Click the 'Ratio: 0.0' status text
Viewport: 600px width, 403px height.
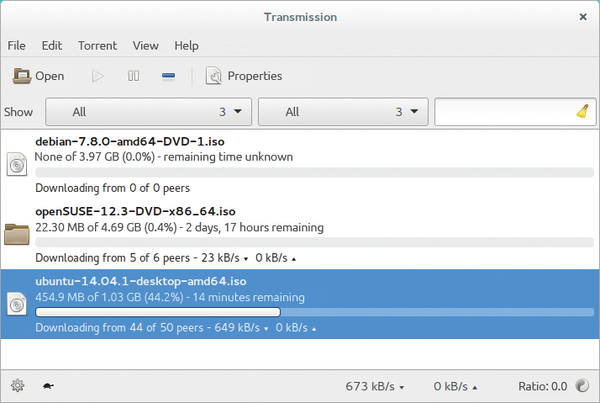pos(543,386)
